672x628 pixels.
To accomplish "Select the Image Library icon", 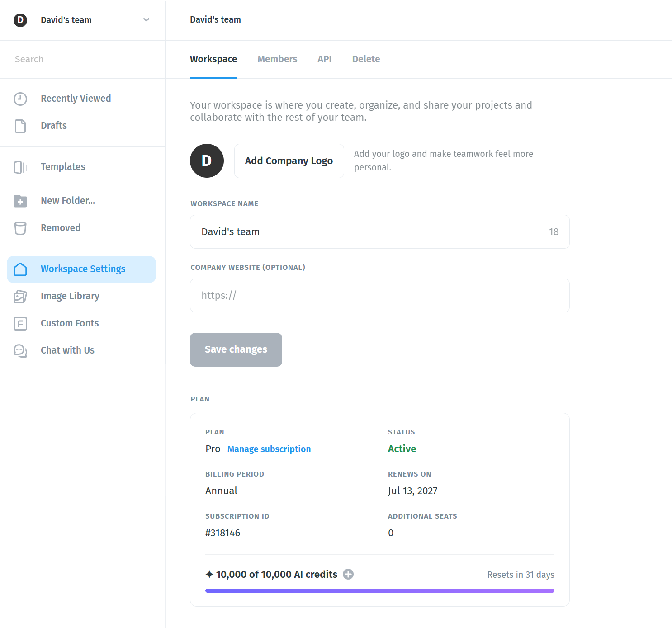I will click(20, 296).
